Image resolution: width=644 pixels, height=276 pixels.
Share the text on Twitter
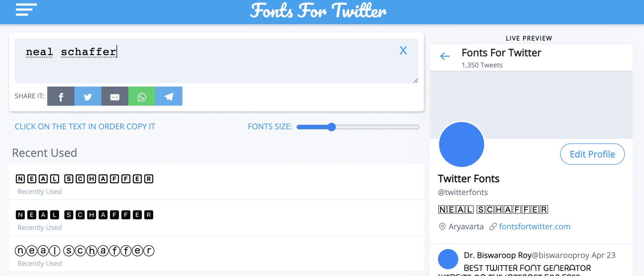pos(88,96)
